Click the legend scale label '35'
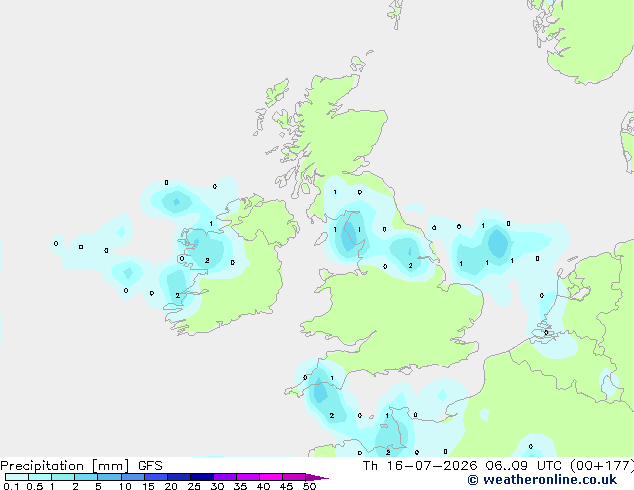The image size is (634, 490). click(x=240, y=486)
